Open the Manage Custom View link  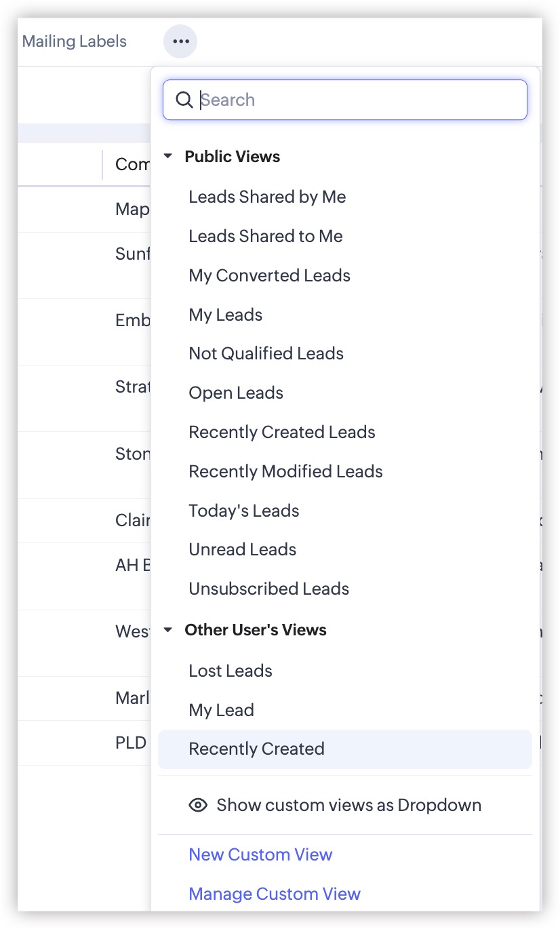pos(275,894)
